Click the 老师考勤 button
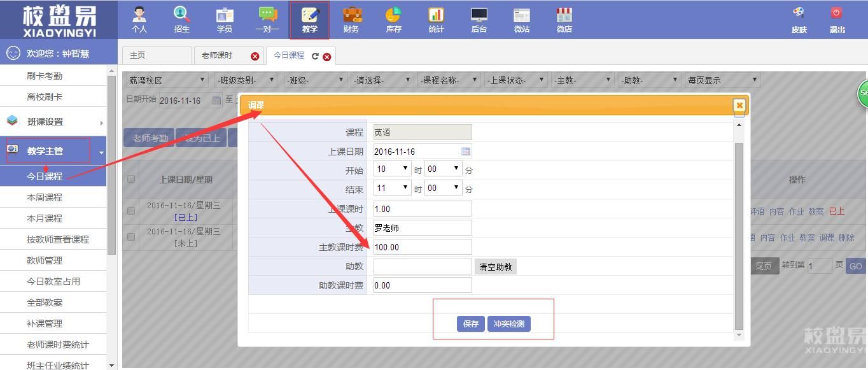Image resolution: width=868 pixels, height=370 pixels. [x=150, y=138]
